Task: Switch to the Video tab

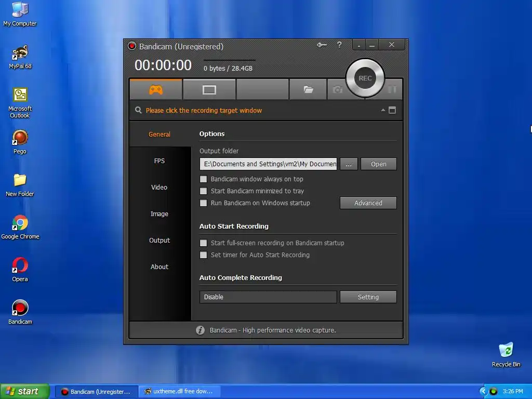Action: point(159,187)
